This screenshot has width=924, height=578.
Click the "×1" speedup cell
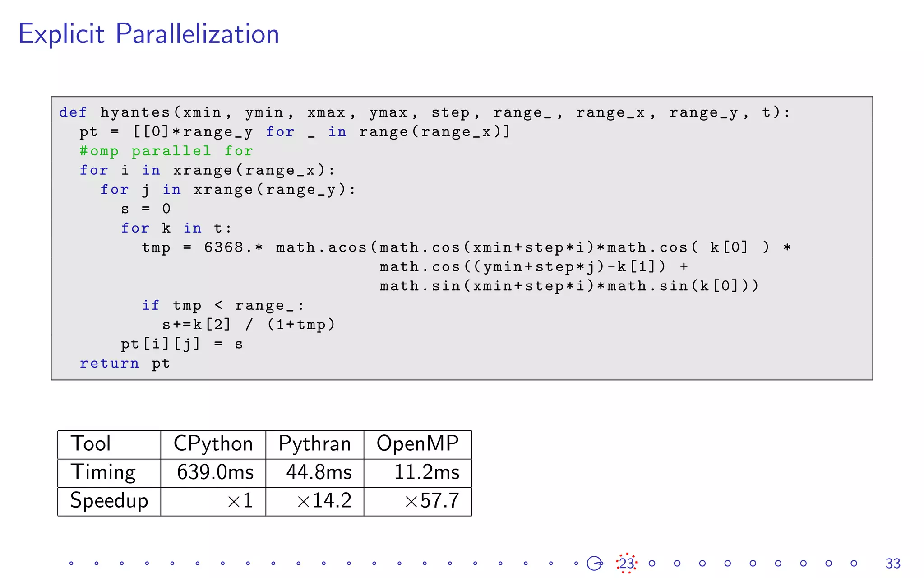(213, 502)
